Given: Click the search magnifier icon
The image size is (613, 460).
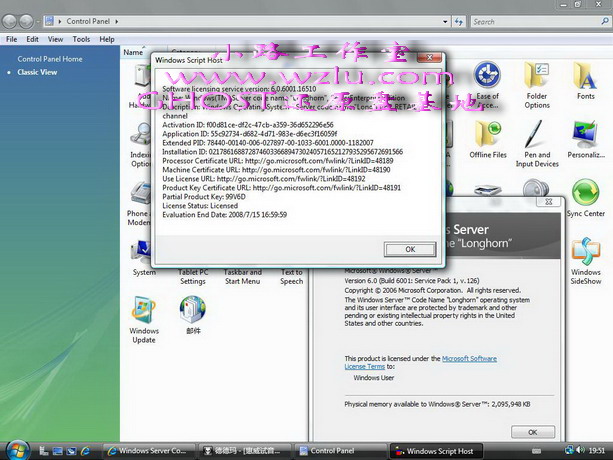Looking at the screenshot, I should tap(605, 21).
